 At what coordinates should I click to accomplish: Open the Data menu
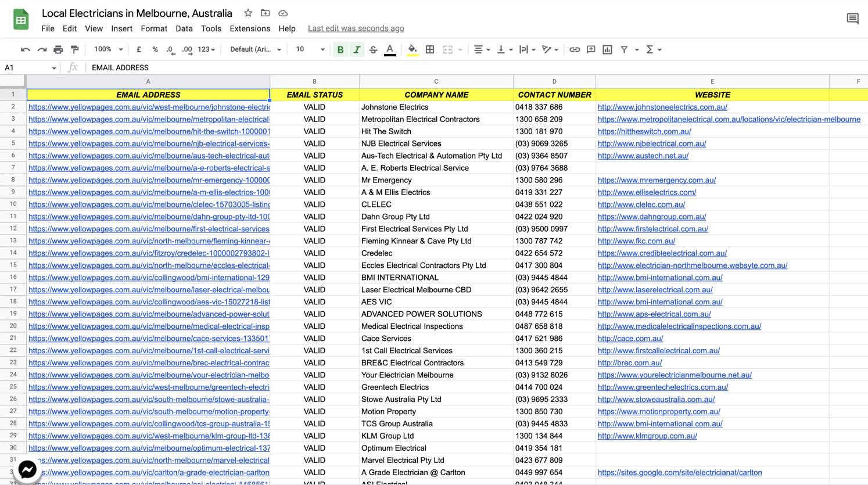pyautogui.click(x=184, y=28)
